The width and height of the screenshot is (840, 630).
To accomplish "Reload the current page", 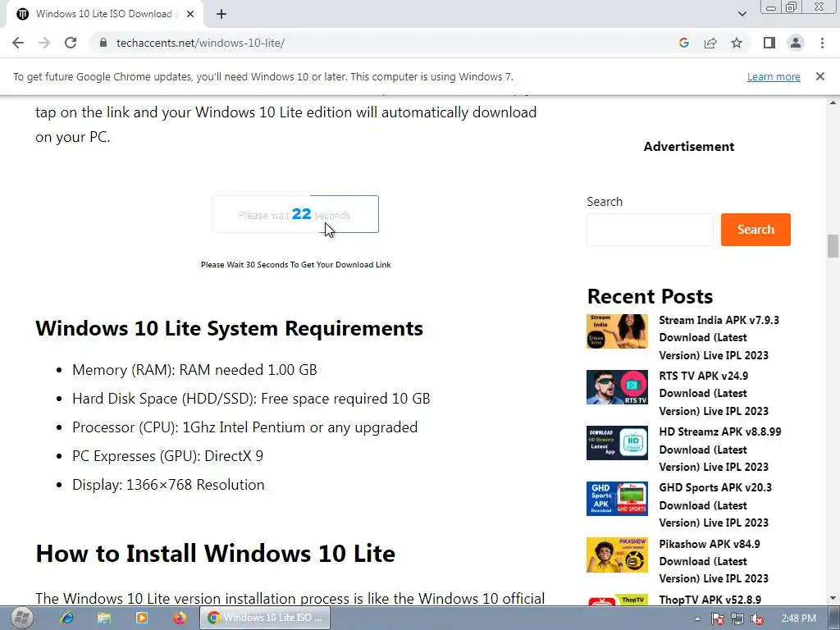I will coord(71,43).
